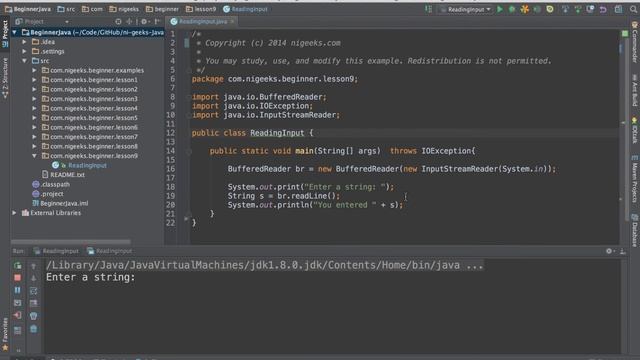The height and width of the screenshot is (360, 640).
Task: Click src in the navigation breadcrumb
Action: pos(67,9)
